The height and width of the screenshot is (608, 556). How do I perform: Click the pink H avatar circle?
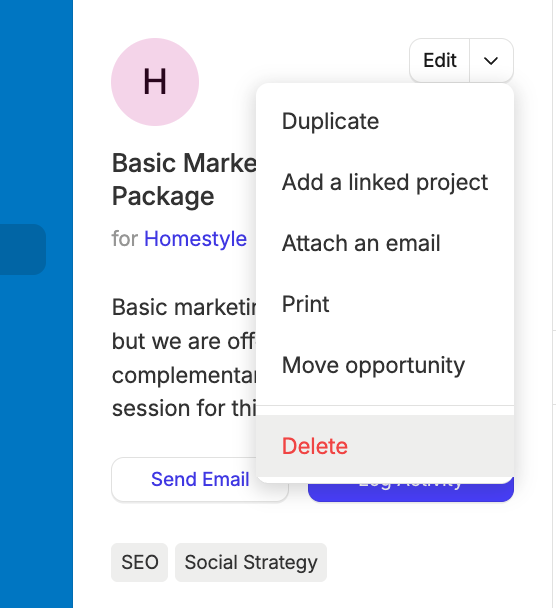[x=155, y=82]
